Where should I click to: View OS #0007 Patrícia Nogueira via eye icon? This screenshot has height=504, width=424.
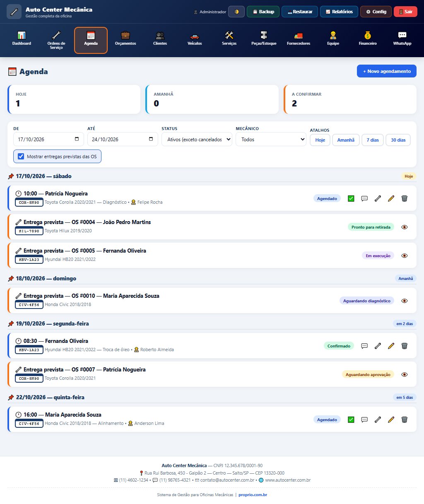[405, 374]
